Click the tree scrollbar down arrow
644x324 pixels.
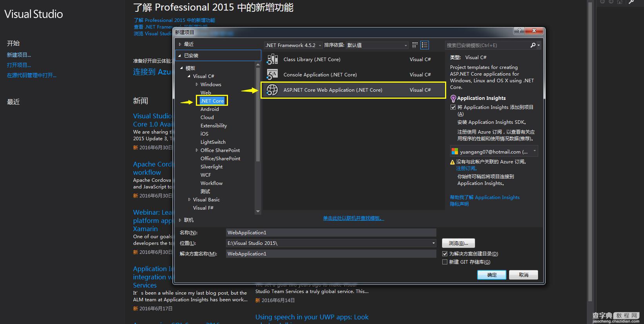tap(258, 212)
